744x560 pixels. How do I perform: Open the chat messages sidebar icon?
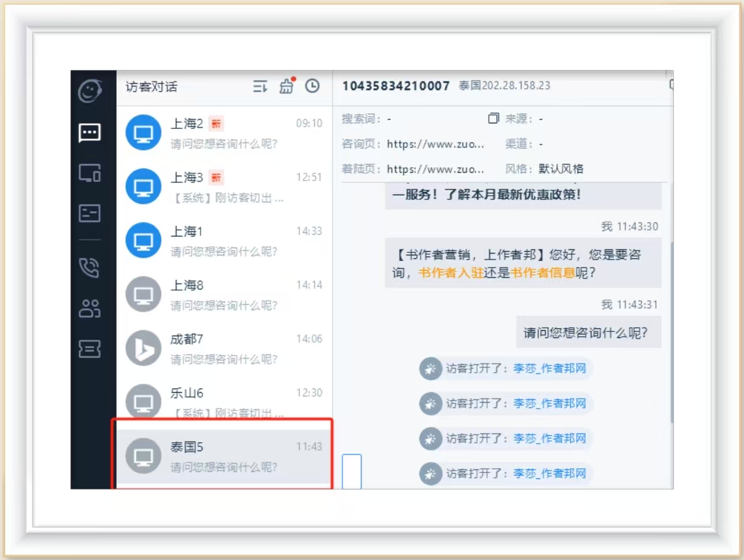point(90,133)
